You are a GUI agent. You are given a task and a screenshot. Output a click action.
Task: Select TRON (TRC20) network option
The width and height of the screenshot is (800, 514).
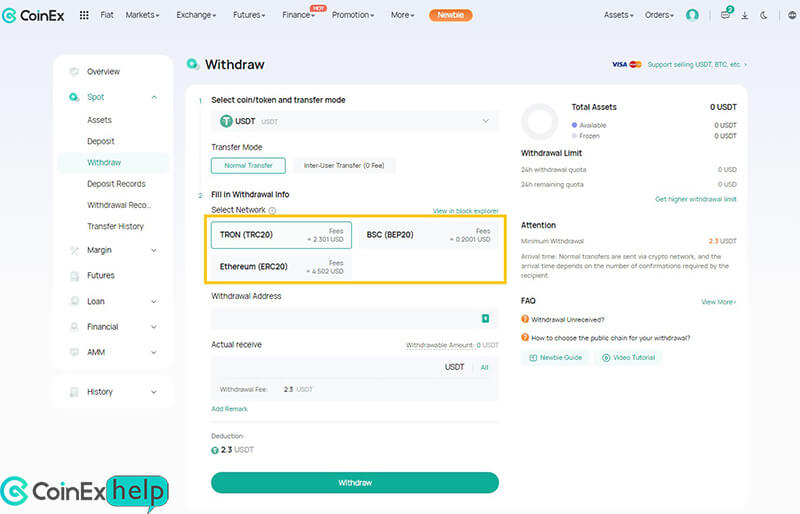click(281, 235)
